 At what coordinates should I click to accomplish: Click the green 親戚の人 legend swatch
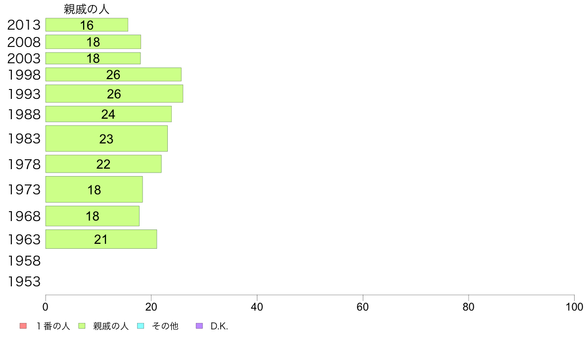[82, 326]
